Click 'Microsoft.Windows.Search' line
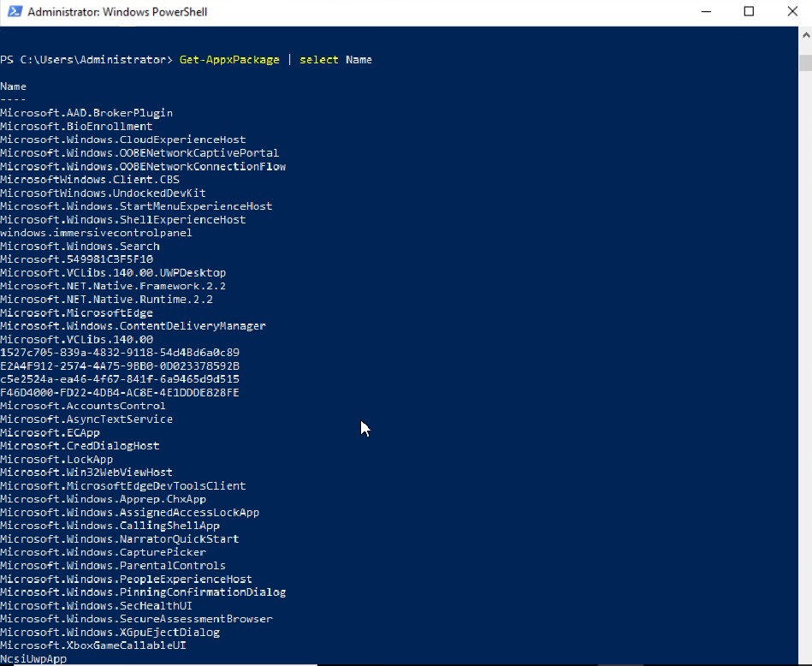Screen dimensions: 812x666 (80, 247)
